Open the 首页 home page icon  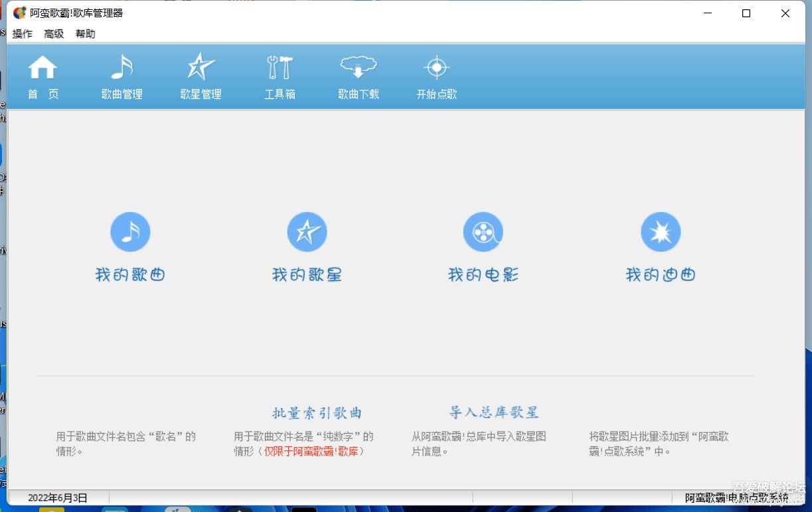pos(42,75)
